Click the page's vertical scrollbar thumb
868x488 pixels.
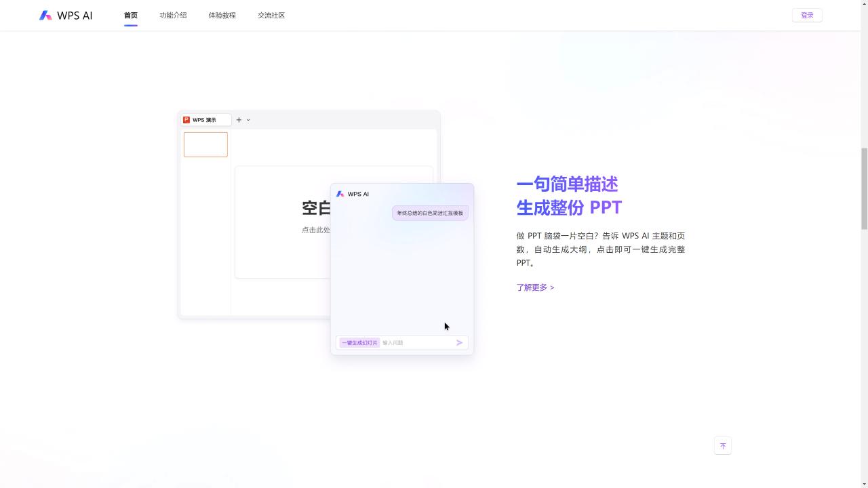coord(864,188)
